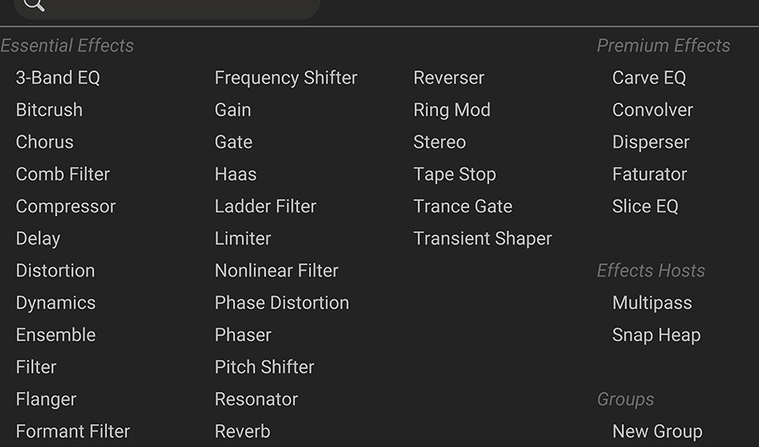Insert the Reverser effect

pos(449,78)
